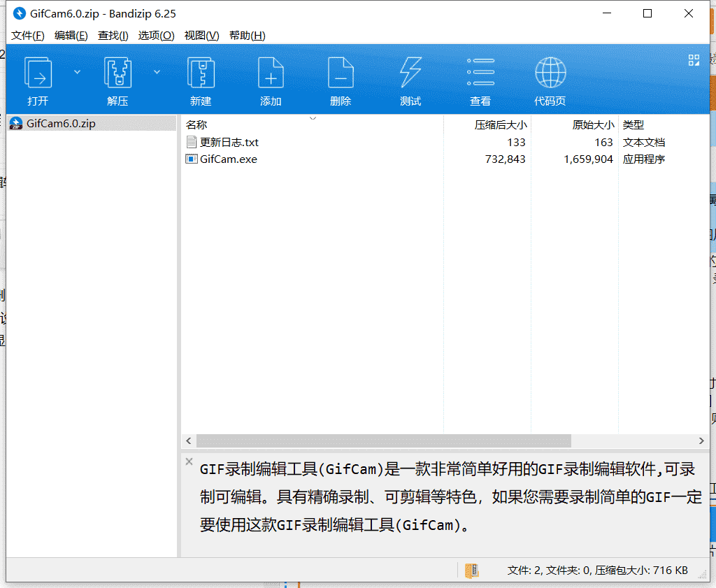Click the status text 文件: 2, 文件夹: 0
716x588 pixels.
click(550, 571)
